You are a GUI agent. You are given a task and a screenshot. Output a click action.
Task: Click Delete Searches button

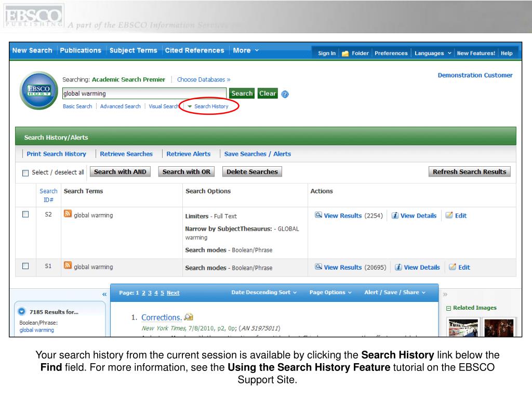[x=252, y=171]
